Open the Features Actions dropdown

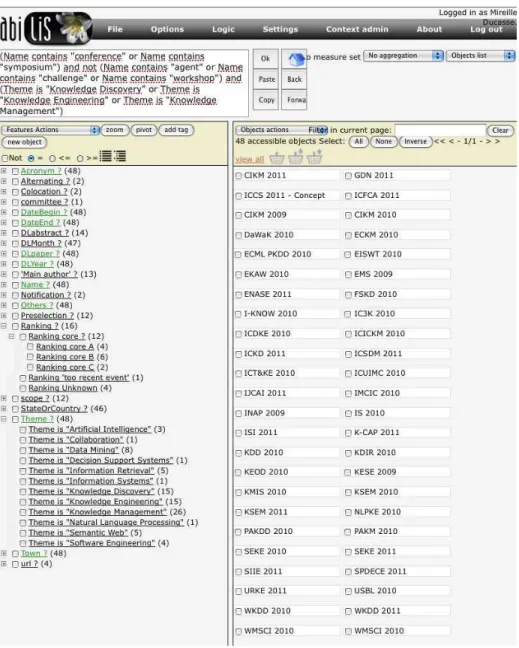[50, 130]
